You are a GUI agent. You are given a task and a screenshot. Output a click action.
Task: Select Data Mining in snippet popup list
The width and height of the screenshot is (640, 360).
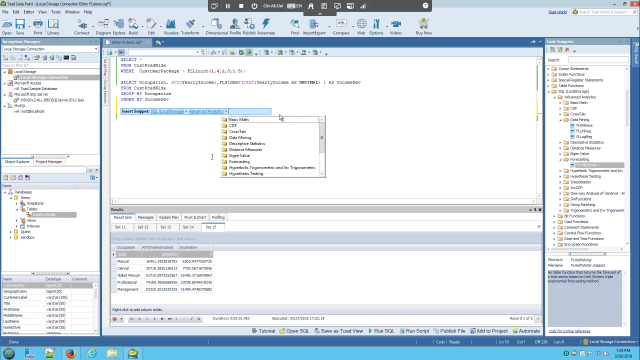[240, 138]
